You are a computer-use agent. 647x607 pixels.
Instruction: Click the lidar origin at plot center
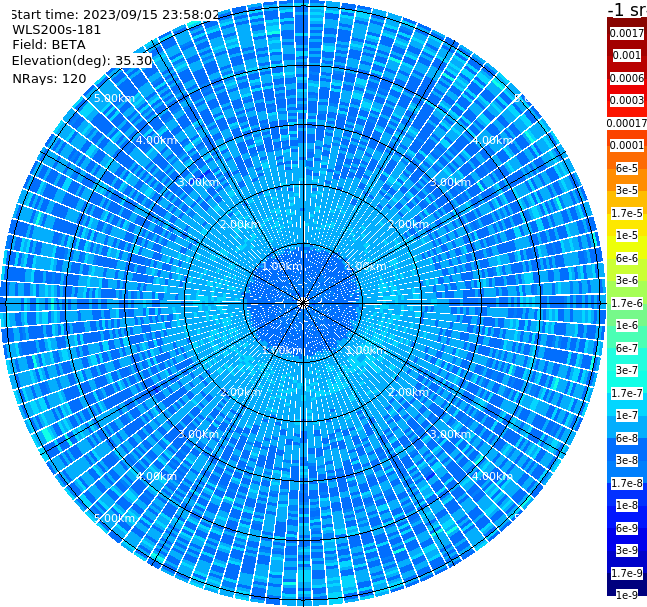tap(303, 303)
